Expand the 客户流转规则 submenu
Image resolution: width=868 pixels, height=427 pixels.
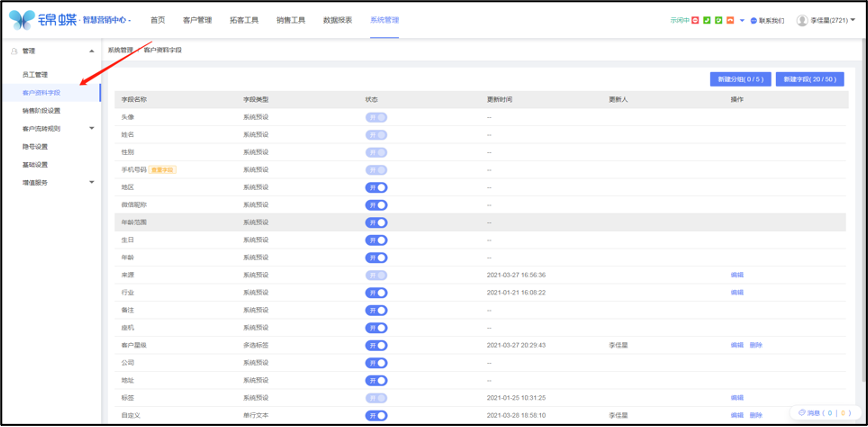point(92,128)
